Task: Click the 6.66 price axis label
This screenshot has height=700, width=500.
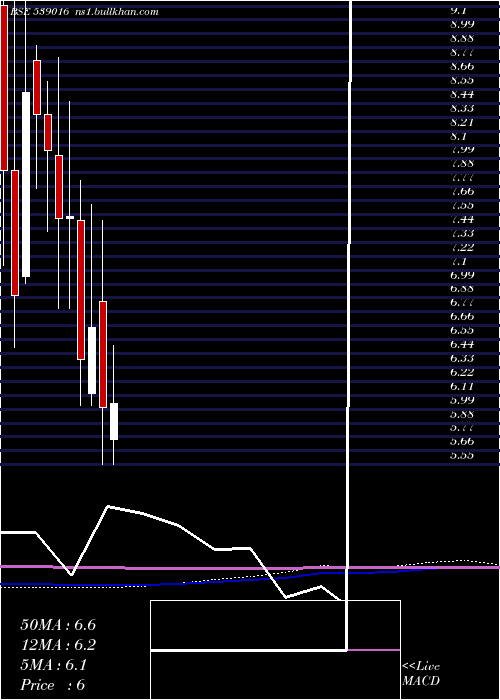Action: pyautogui.click(x=462, y=317)
